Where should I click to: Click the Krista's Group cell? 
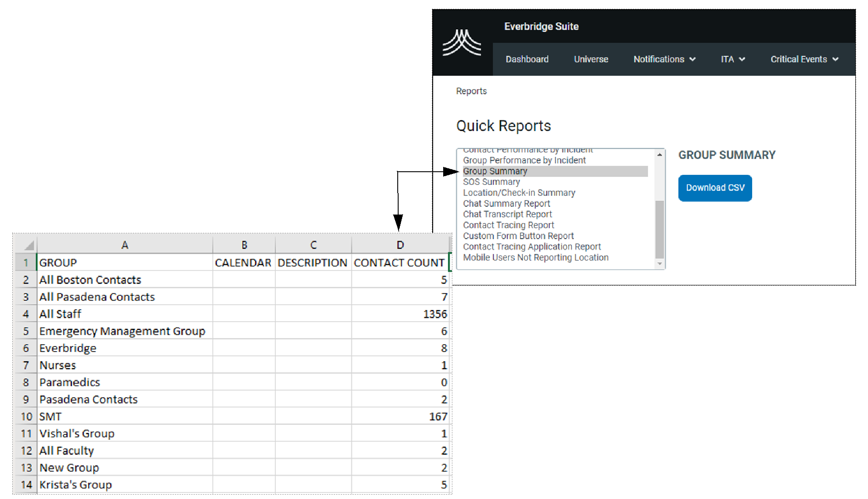pyautogui.click(x=125, y=485)
